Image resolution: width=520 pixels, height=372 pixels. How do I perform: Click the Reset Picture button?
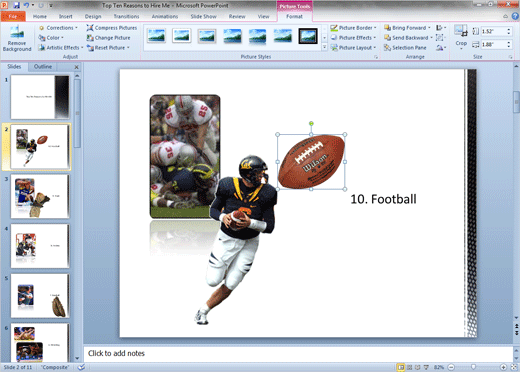(x=108, y=48)
